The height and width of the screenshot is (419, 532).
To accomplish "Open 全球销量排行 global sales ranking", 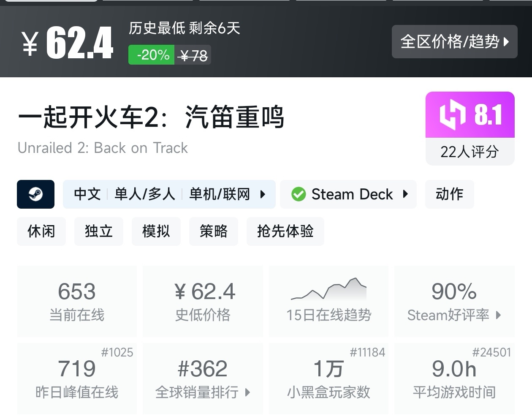I will pyautogui.click(x=203, y=392).
